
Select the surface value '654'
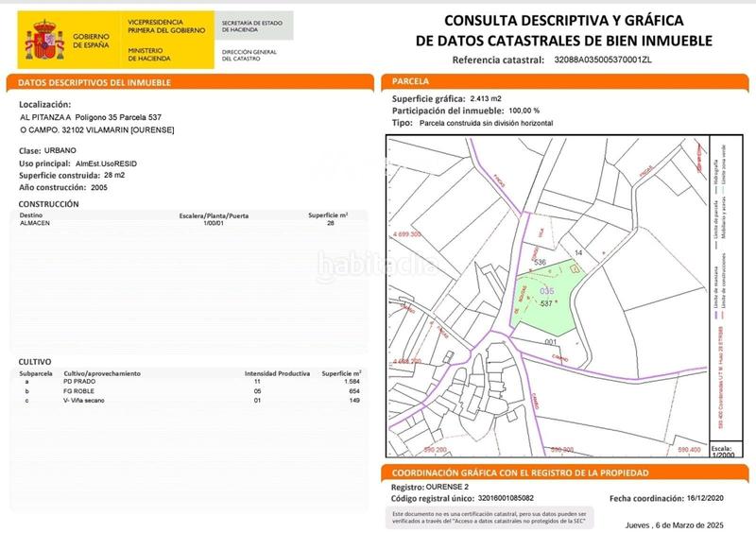[x=354, y=391]
